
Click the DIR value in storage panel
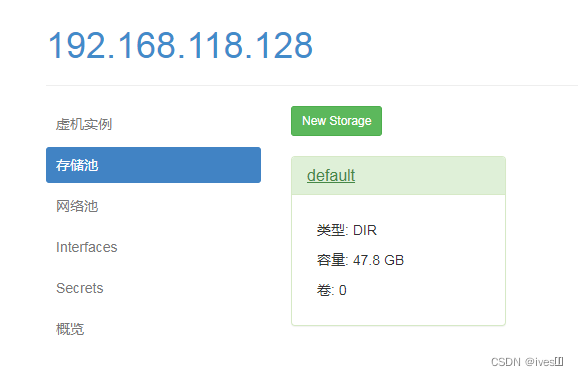click(x=365, y=230)
